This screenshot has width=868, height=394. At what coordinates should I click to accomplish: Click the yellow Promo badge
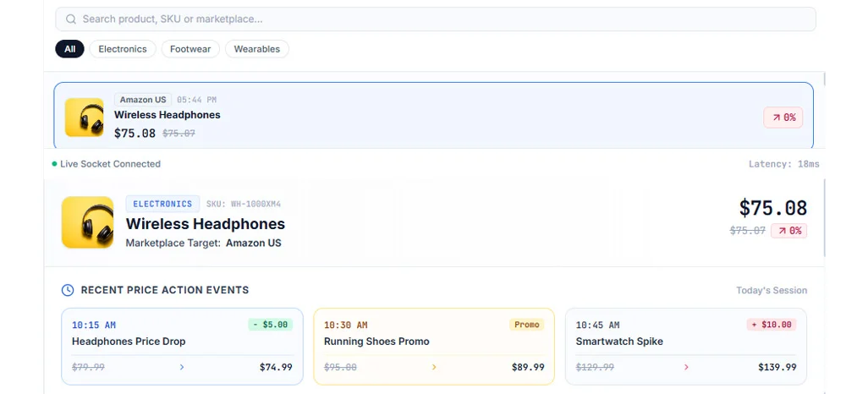(526, 325)
